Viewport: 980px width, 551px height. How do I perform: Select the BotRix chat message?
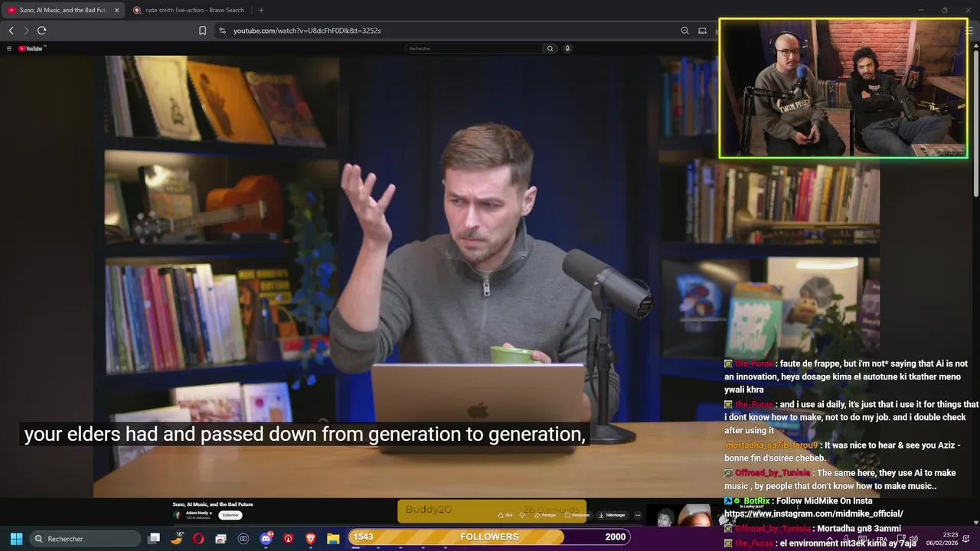814,507
